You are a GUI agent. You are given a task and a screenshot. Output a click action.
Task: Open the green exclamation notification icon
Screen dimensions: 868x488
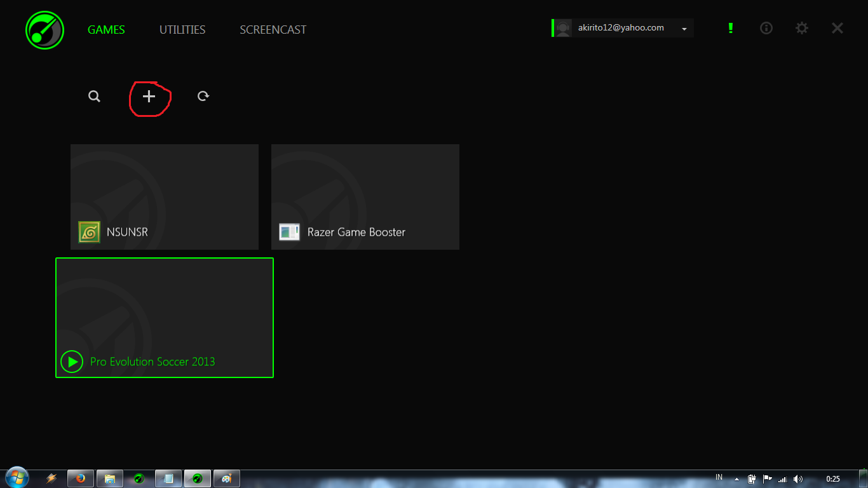click(731, 28)
